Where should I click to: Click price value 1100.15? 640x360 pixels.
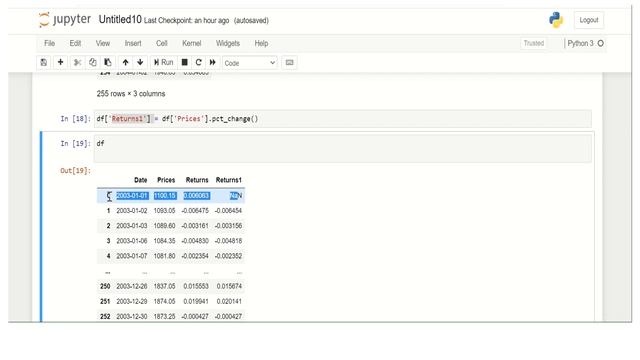coord(165,196)
